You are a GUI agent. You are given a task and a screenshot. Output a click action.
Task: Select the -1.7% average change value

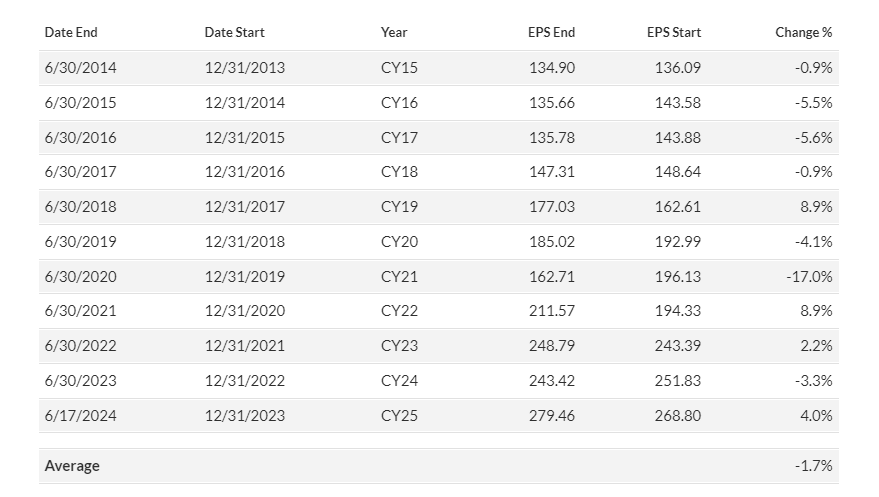pyautogui.click(x=813, y=466)
